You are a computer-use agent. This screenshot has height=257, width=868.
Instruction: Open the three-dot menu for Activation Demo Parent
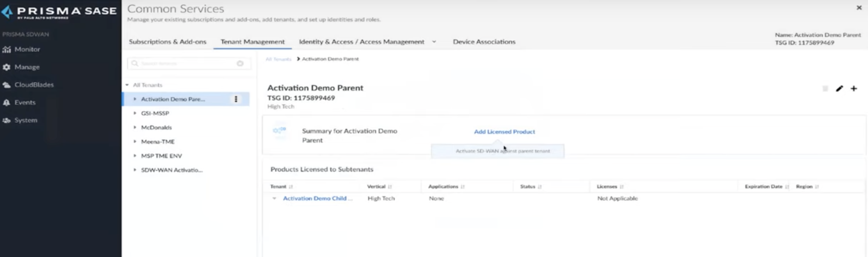236,99
